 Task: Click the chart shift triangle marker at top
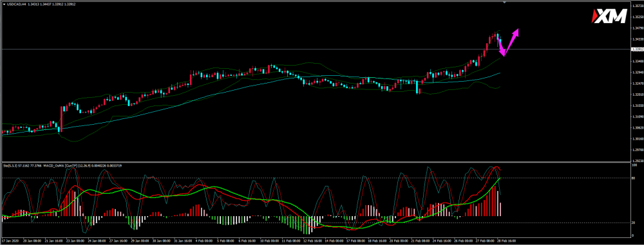[505, 3]
